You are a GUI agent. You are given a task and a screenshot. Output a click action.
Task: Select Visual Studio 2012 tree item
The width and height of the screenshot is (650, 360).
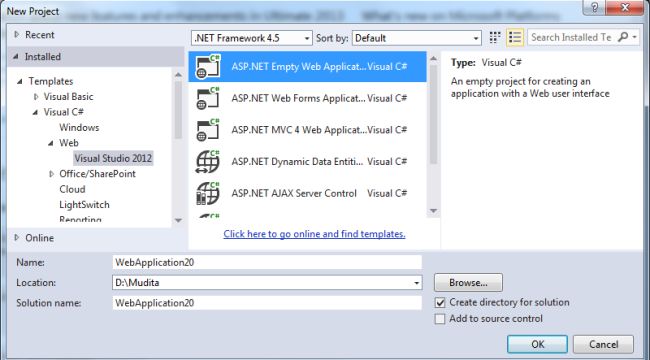click(x=113, y=158)
